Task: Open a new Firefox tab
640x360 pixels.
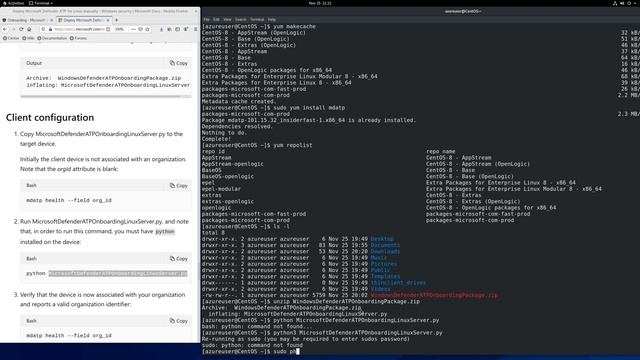Action: (x=116, y=20)
